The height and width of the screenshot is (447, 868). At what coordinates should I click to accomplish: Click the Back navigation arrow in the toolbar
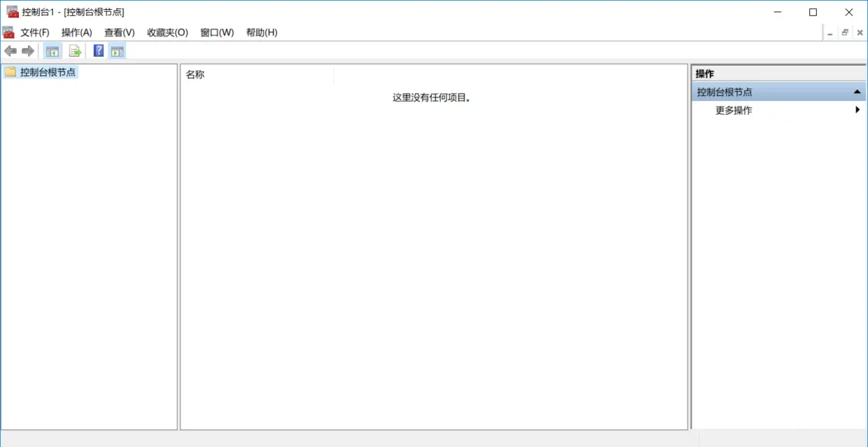coord(10,50)
